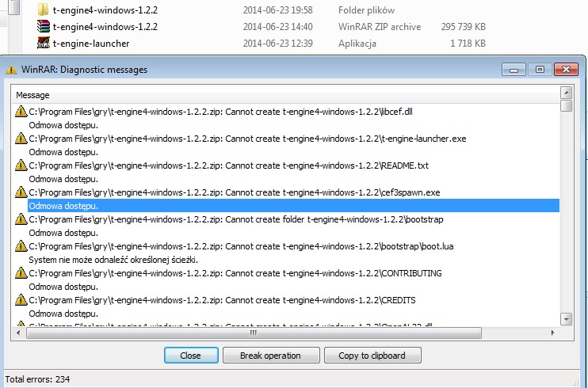Select the 'CREDITS' error message
Image resolution: width=588 pixels, height=388 pixels.
222,300
